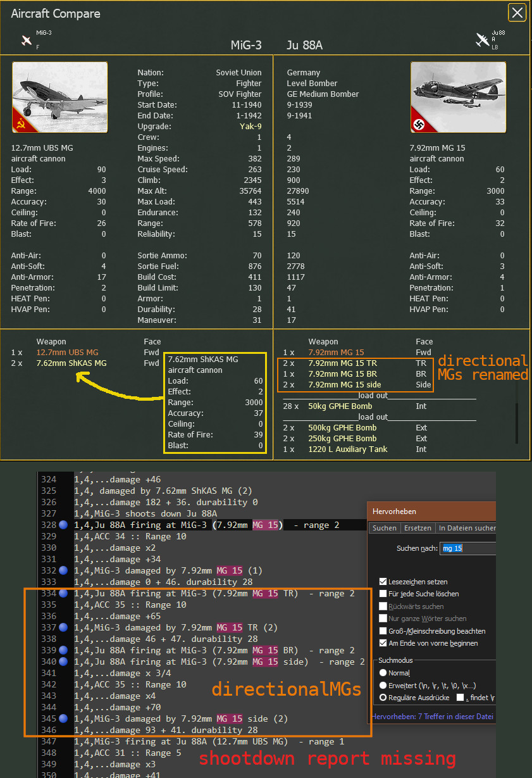Toggle the Rückwärts suchen checkbox

click(x=383, y=606)
